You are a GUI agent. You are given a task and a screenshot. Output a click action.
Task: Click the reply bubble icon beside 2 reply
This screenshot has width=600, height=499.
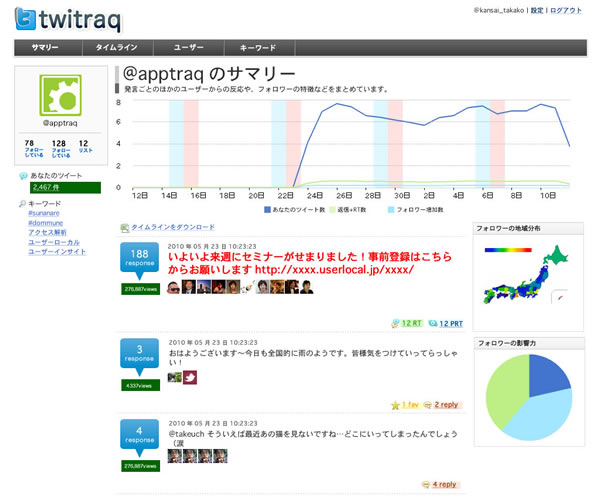(428, 405)
